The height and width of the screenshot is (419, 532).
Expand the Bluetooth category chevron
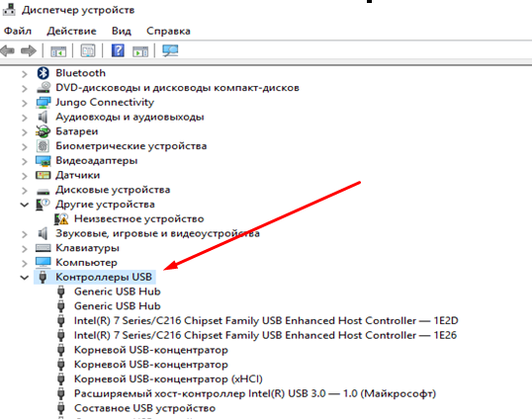click(x=25, y=73)
